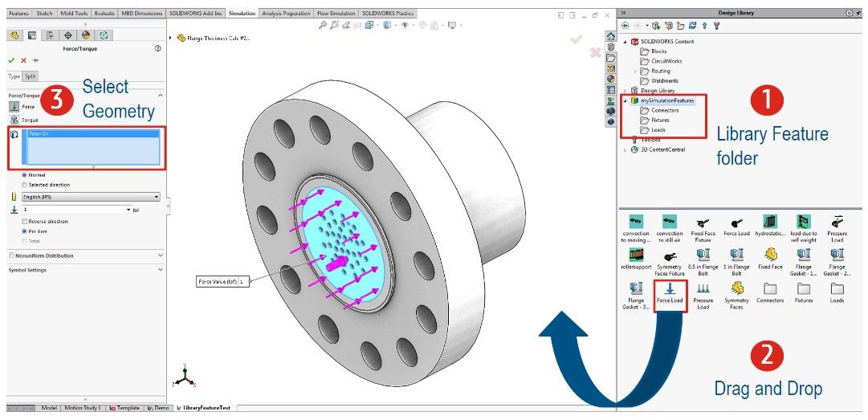
Task: Expand the Symbol Settings section
Action: [161, 270]
